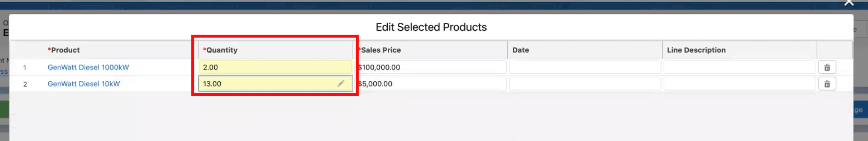Viewport: 868px width, 141px height.
Task: Open the GenWatt Diesel 10kW product link
Action: pyautogui.click(x=84, y=84)
